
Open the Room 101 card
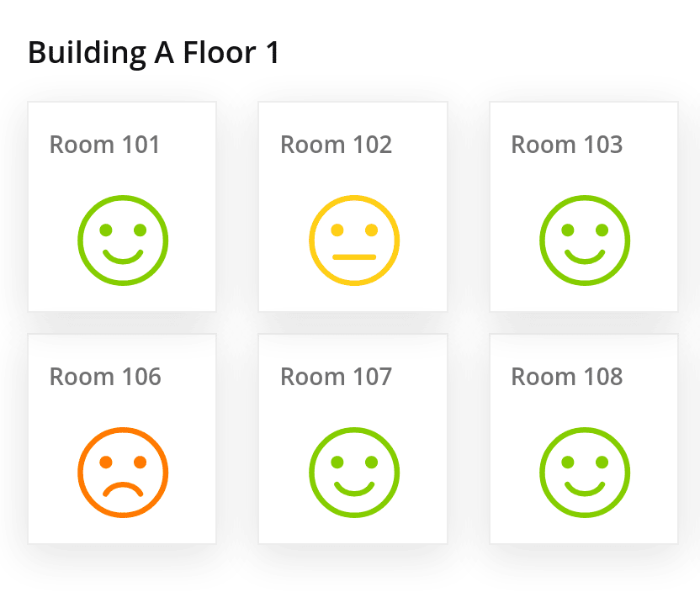(x=122, y=207)
